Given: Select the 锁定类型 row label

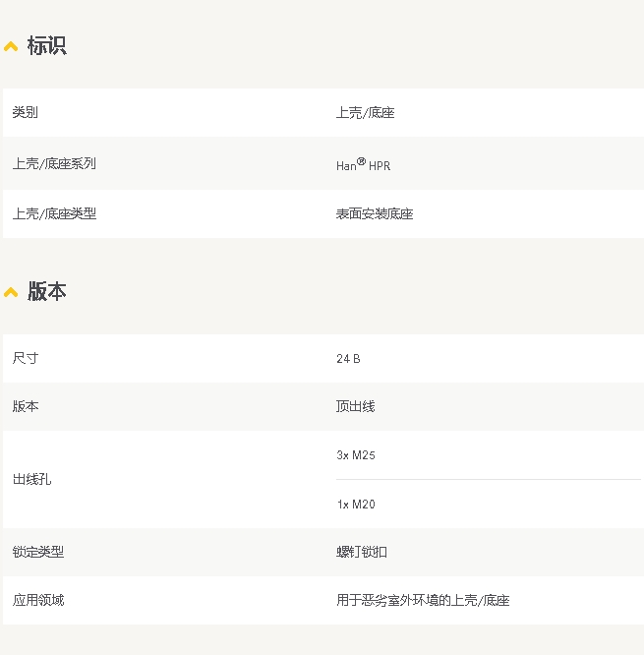Looking at the screenshot, I should (38, 553).
